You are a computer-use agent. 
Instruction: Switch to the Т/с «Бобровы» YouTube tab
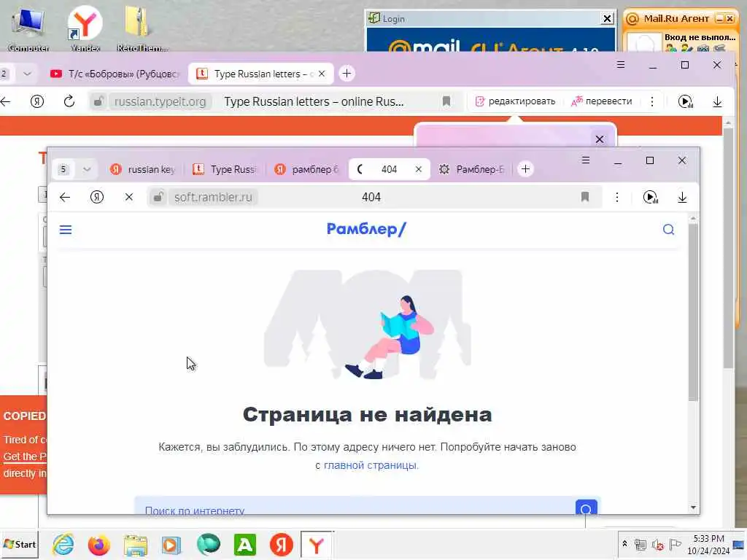click(x=115, y=74)
